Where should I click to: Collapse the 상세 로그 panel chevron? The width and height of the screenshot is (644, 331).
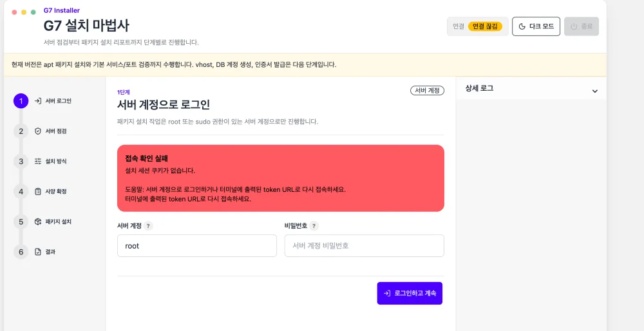[594, 91]
